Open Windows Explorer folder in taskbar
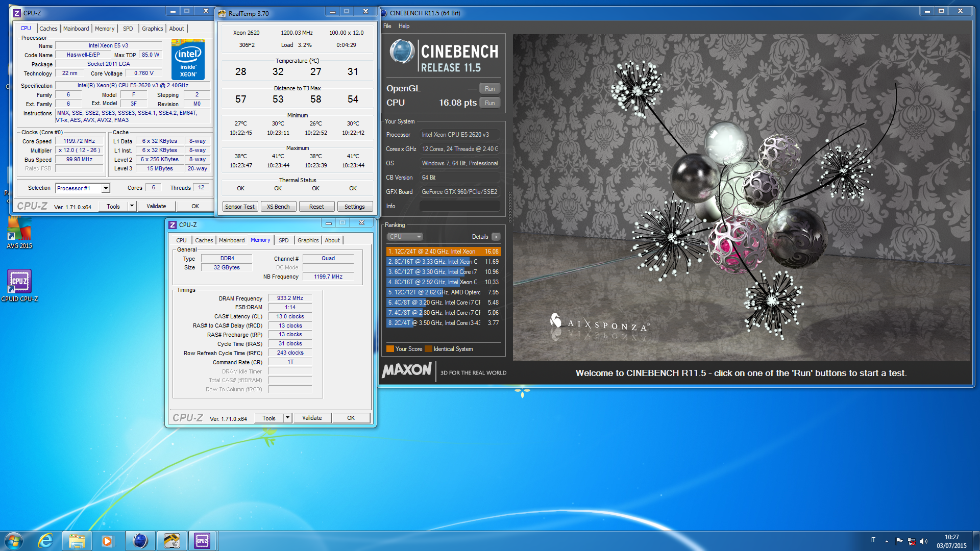Viewport: 980px width, 551px height. pos(77,541)
